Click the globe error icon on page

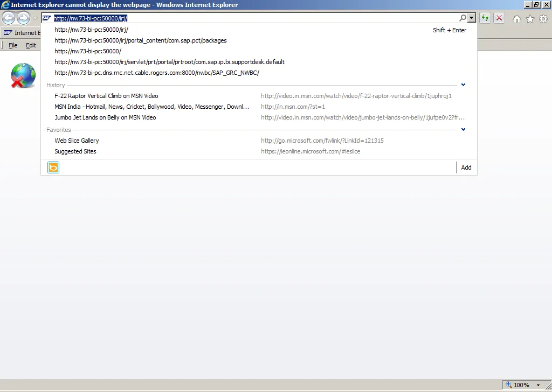pos(23,75)
